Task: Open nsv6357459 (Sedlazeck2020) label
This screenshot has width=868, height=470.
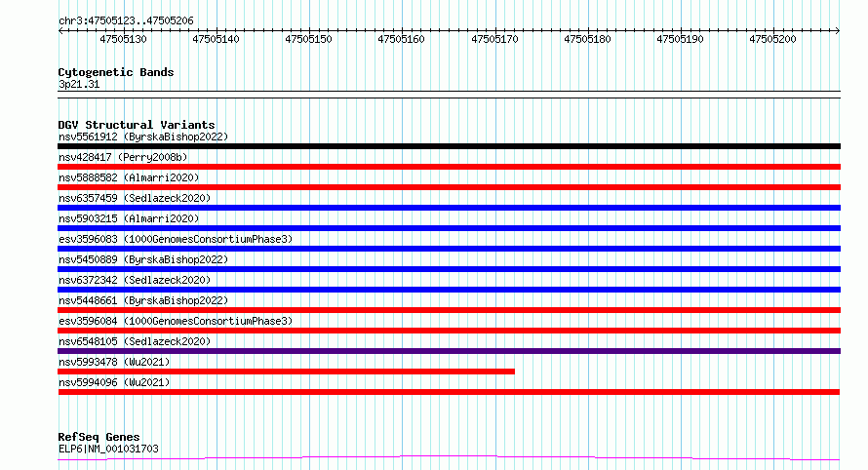Action: point(135,198)
